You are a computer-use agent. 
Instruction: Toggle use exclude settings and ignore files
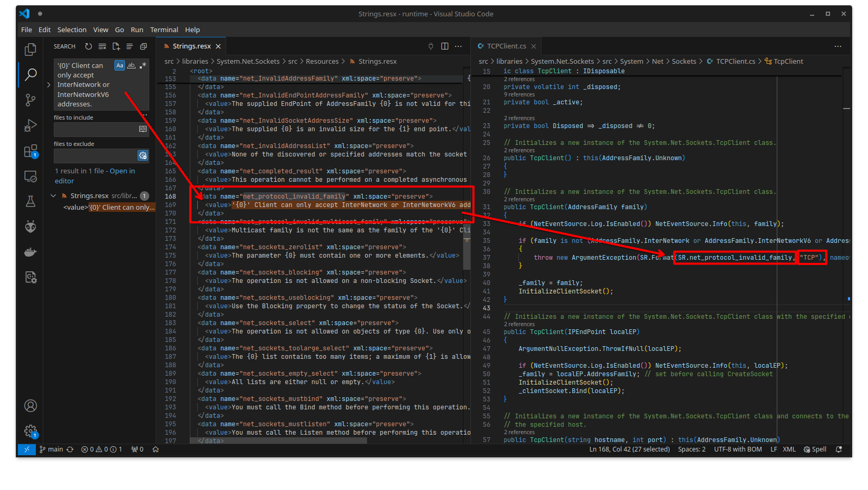click(143, 155)
